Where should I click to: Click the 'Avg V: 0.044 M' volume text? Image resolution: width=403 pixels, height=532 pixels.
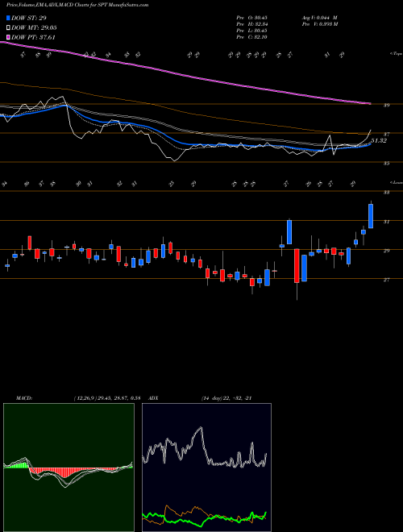[x=319, y=18]
